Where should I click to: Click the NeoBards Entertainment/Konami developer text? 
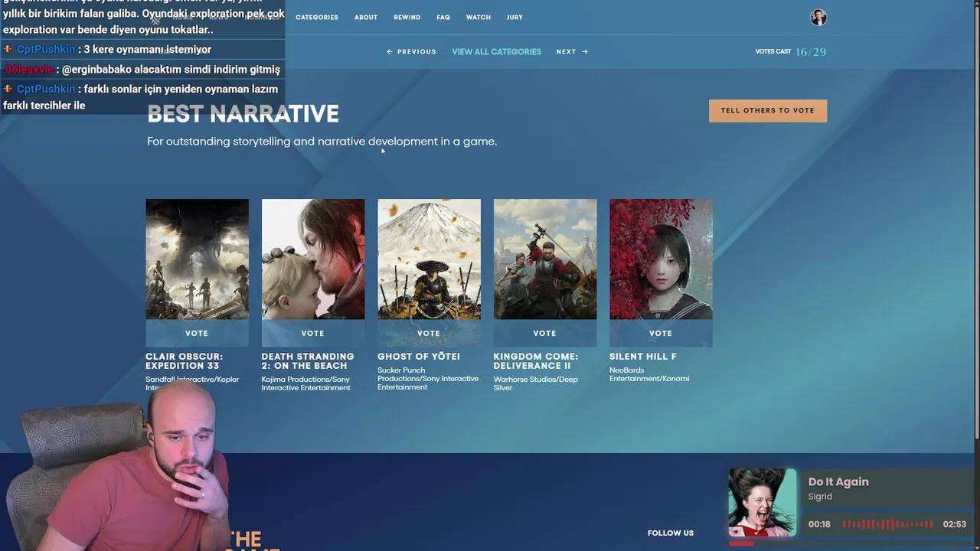(649, 374)
